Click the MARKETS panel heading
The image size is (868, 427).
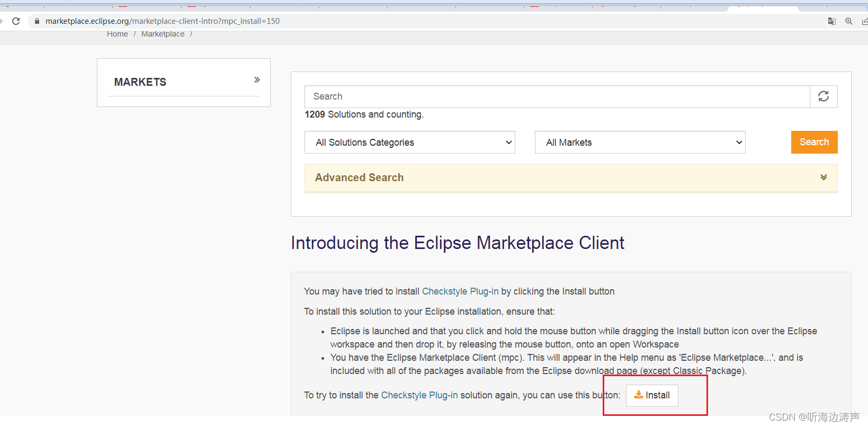[x=140, y=82]
